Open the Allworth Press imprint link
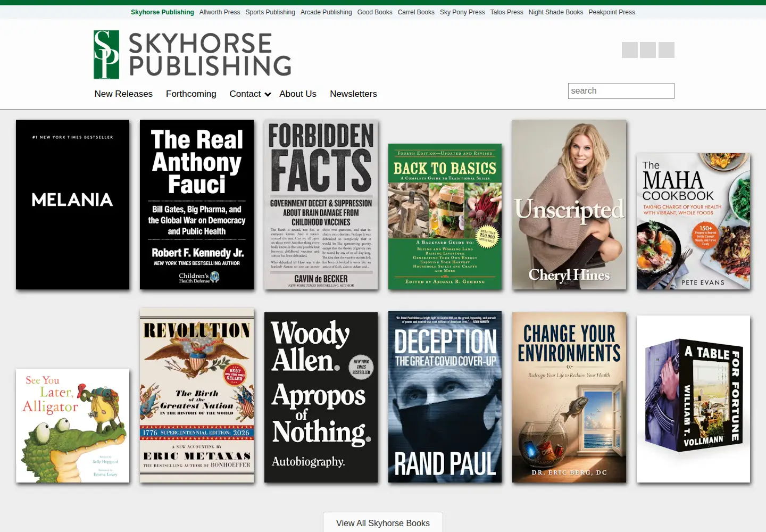 (x=220, y=12)
